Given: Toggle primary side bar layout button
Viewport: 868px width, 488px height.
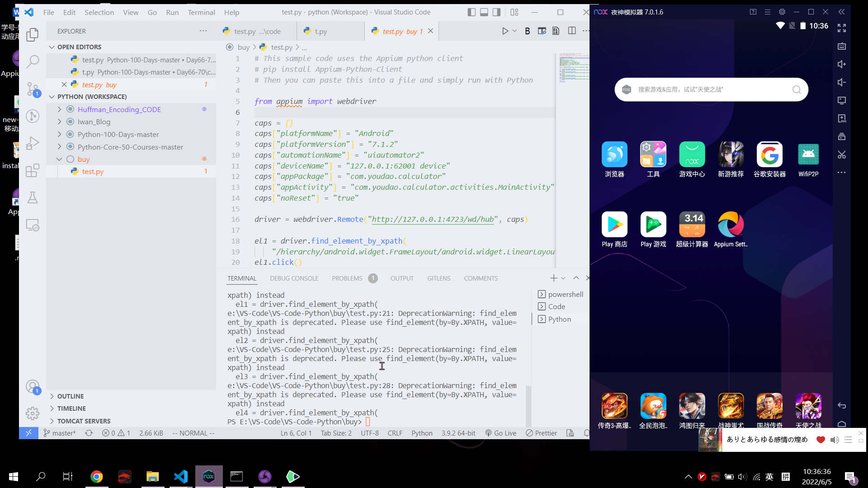Looking at the screenshot, I should coord(472,12).
